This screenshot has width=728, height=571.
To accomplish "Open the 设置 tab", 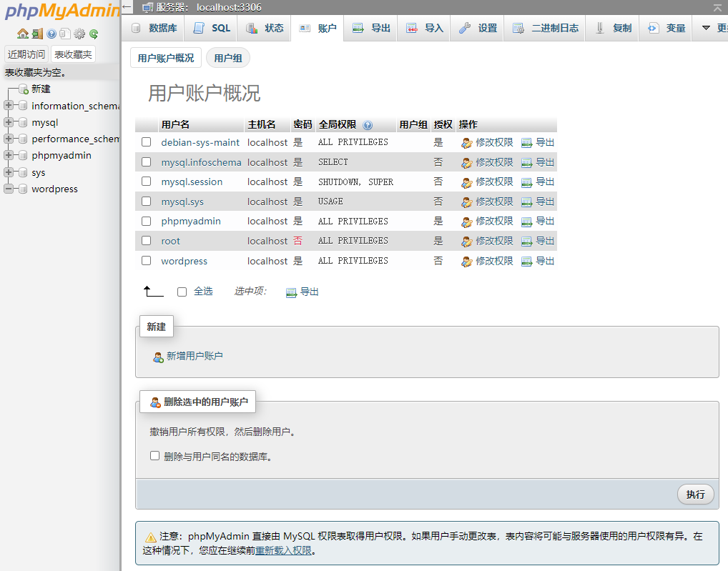I will pos(477,29).
